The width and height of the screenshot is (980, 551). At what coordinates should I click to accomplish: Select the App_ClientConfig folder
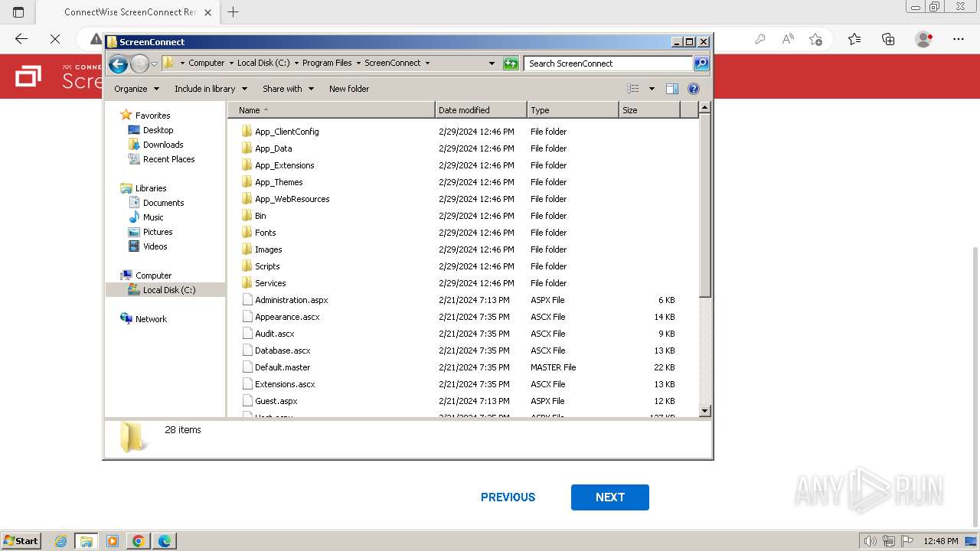(286, 132)
